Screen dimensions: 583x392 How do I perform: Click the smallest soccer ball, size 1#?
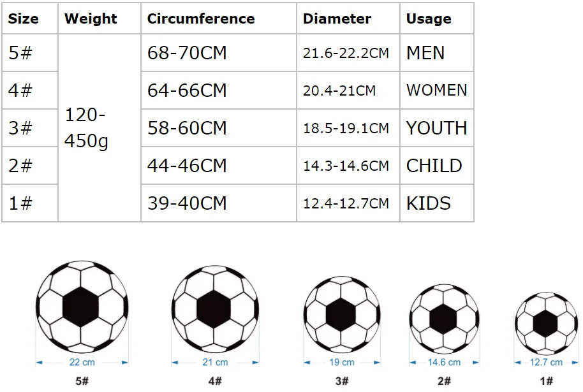(x=546, y=323)
